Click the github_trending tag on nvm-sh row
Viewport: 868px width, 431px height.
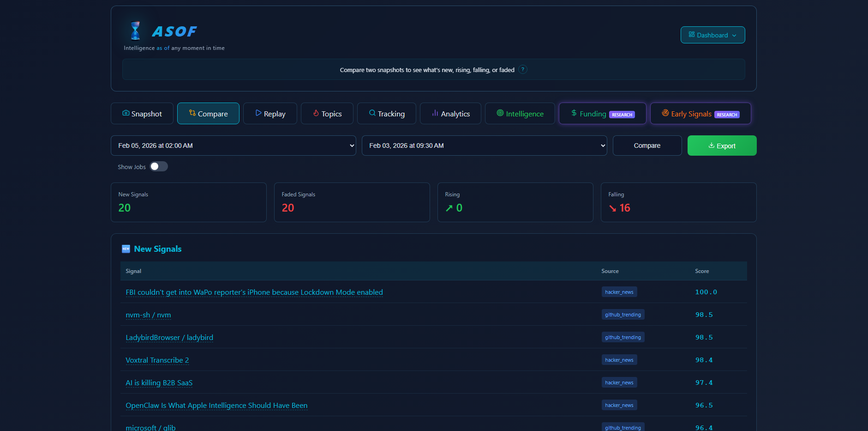click(x=623, y=314)
